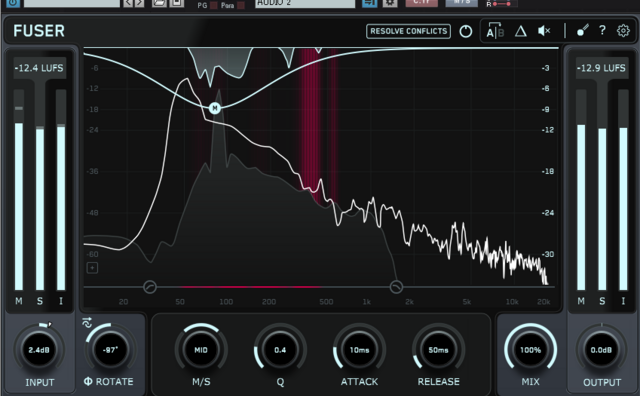Toggle the speaker mute icon
The height and width of the screenshot is (396, 640).
coord(544,31)
